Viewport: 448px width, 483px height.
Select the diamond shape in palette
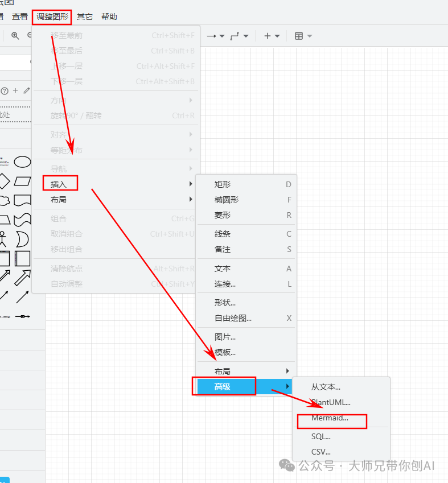tap(3, 181)
